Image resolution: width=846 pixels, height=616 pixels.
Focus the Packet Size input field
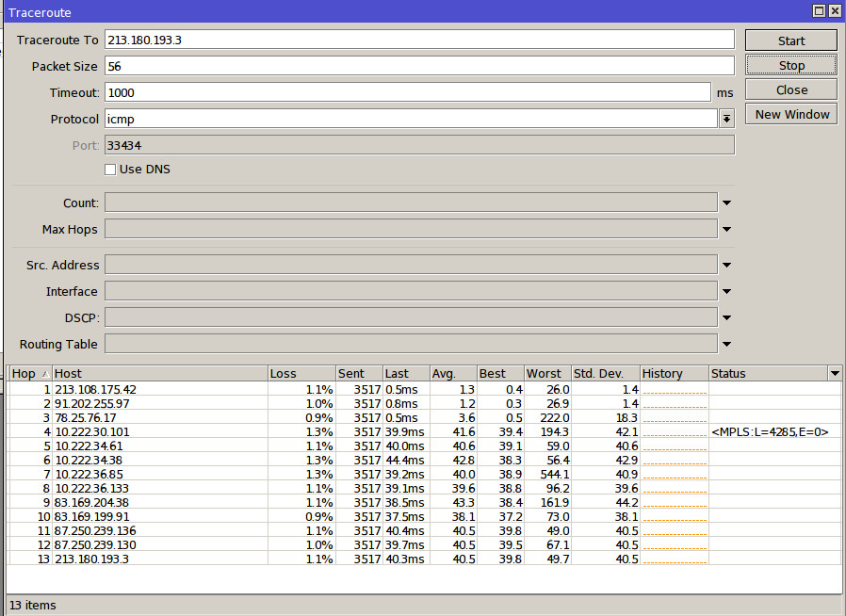418,66
